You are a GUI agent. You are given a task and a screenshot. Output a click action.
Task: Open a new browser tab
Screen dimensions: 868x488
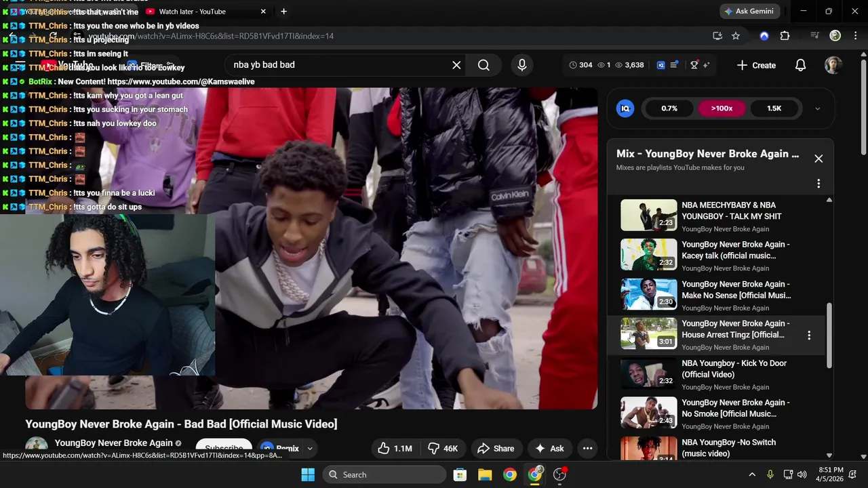[x=283, y=12]
